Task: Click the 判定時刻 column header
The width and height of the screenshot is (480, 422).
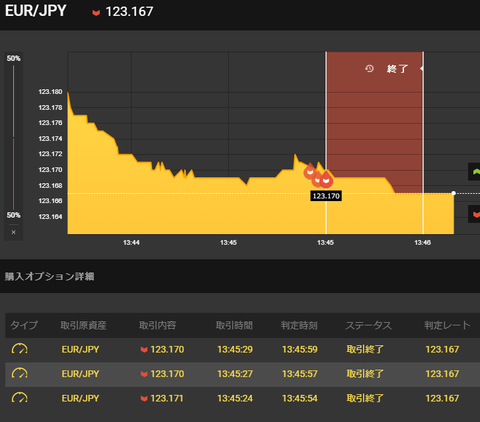Action: pos(299,325)
